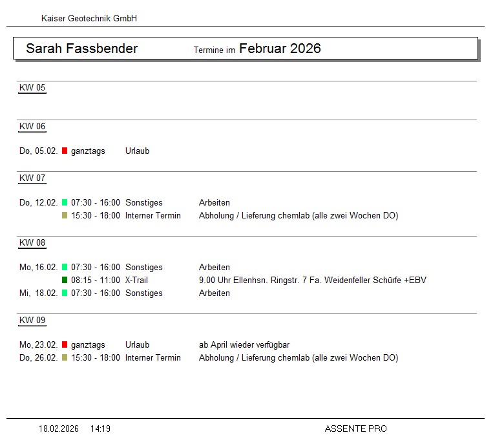The image size is (504, 444).
Task: Click the KW 07 week heading
Action: [x=32, y=178]
